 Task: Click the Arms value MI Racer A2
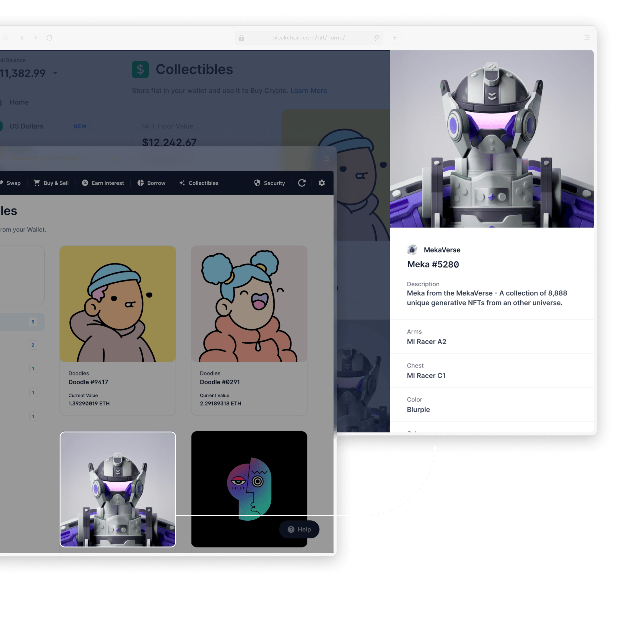426,342
